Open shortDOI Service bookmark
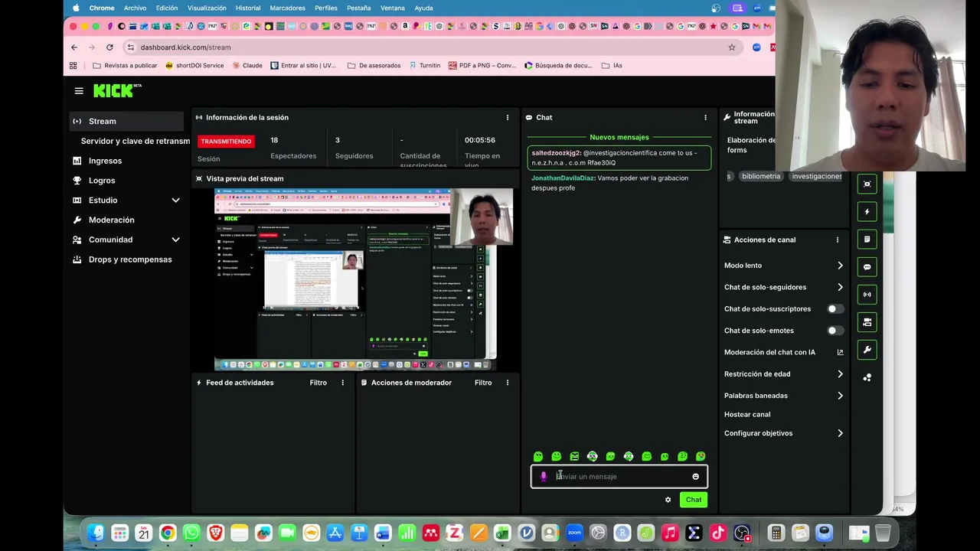 (x=194, y=66)
